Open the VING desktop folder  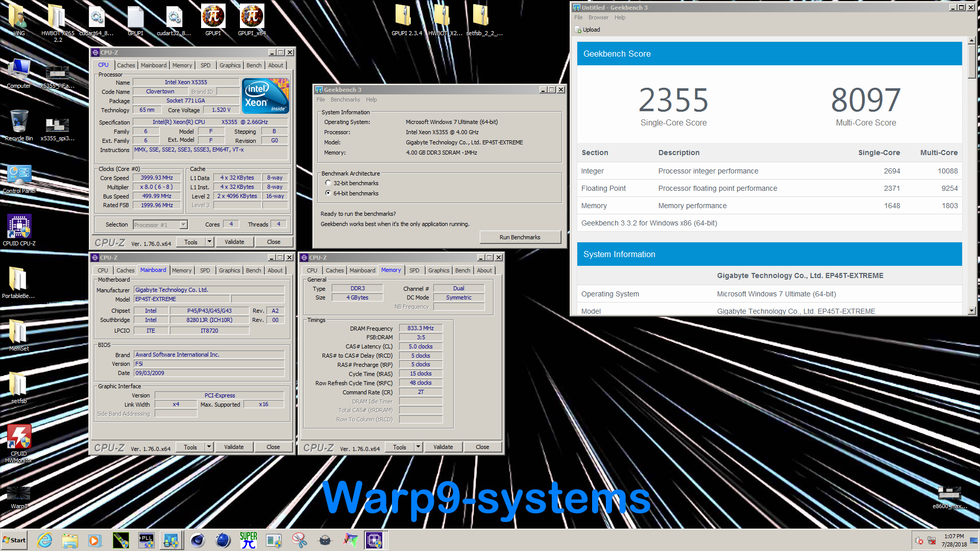(x=19, y=20)
